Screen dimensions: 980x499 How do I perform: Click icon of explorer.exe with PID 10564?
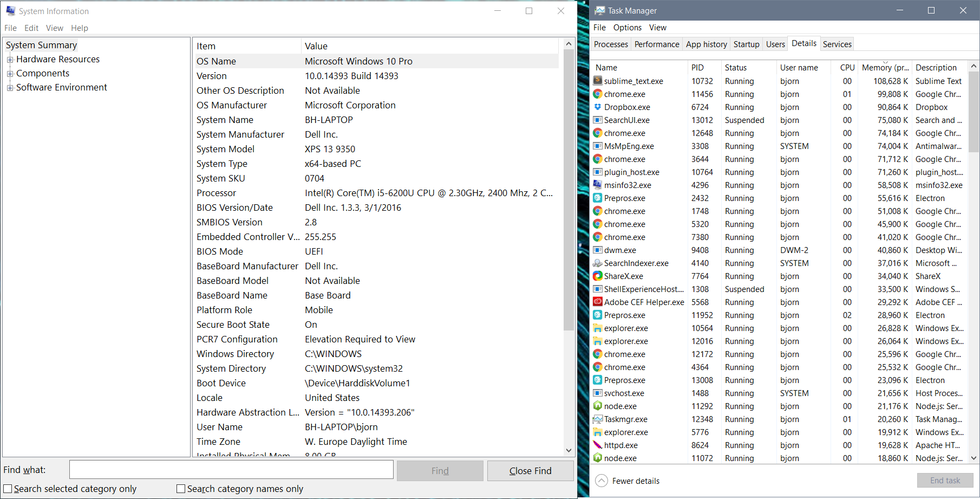click(x=597, y=328)
